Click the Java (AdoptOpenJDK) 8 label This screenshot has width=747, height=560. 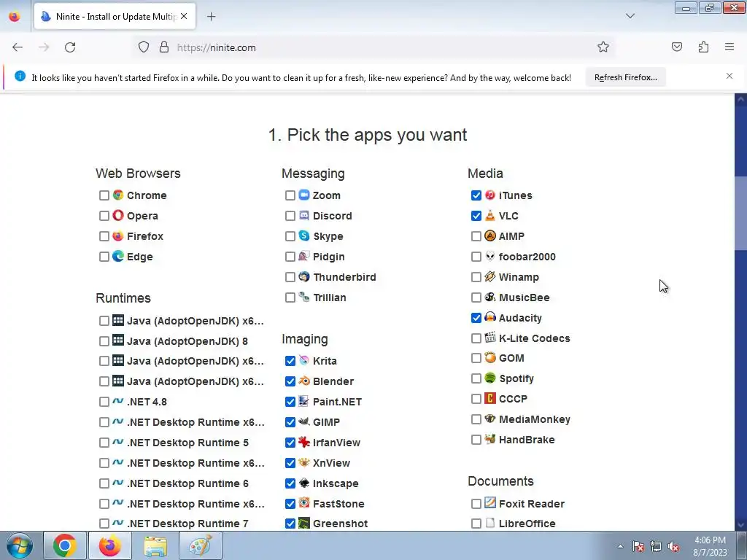pyautogui.click(x=187, y=341)
